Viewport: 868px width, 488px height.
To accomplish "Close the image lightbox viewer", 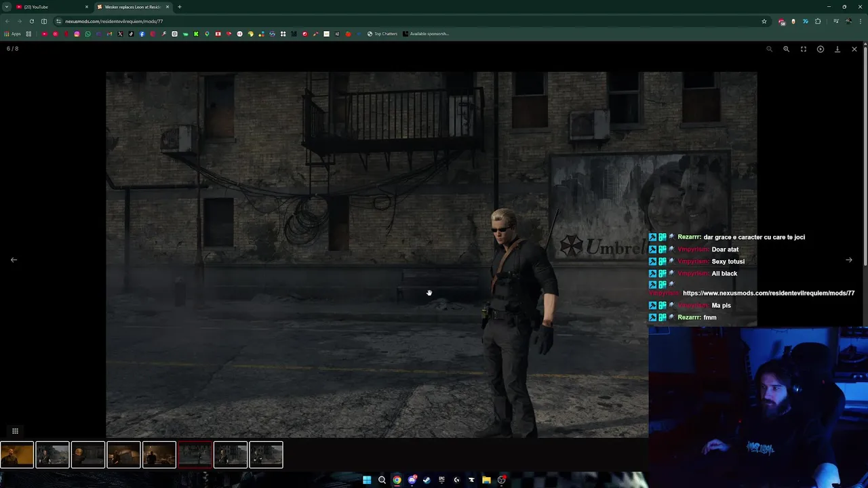I will (854, 49).
